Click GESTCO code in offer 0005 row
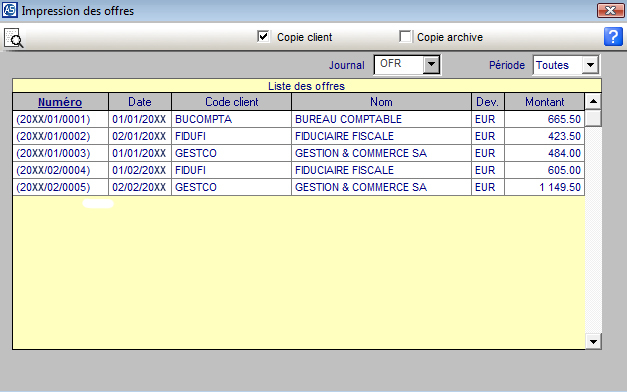This screenshot has width=627, height=392. coord(196,187)
